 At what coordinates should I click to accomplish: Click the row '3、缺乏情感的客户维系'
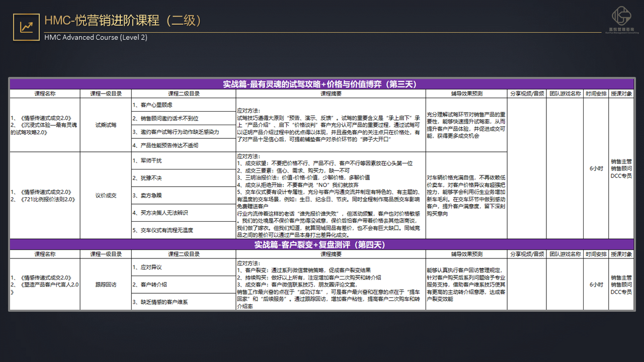183,302
